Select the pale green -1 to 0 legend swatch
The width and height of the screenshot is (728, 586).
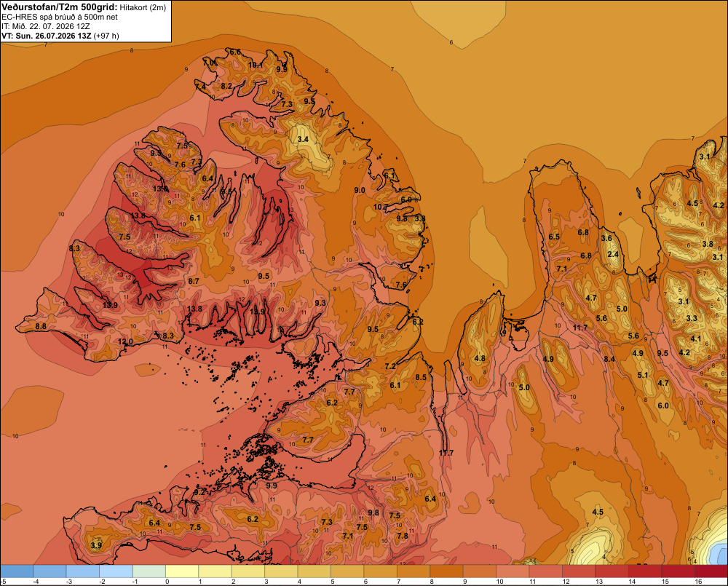149,571
